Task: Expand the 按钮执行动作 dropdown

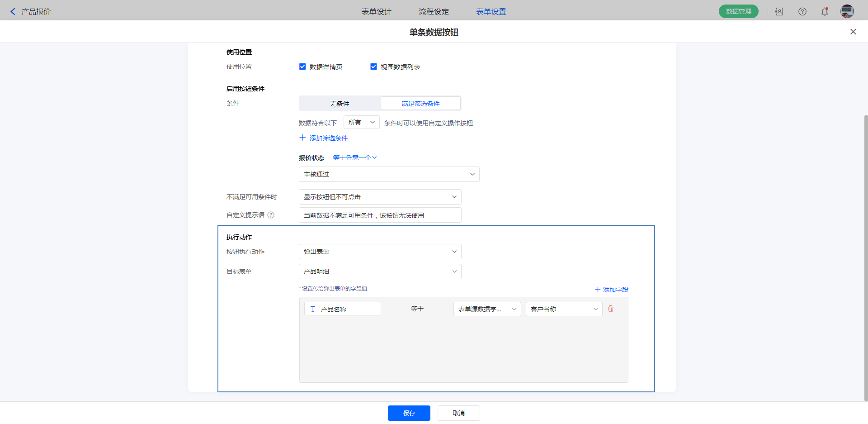Action: click(x=380, y=252)
